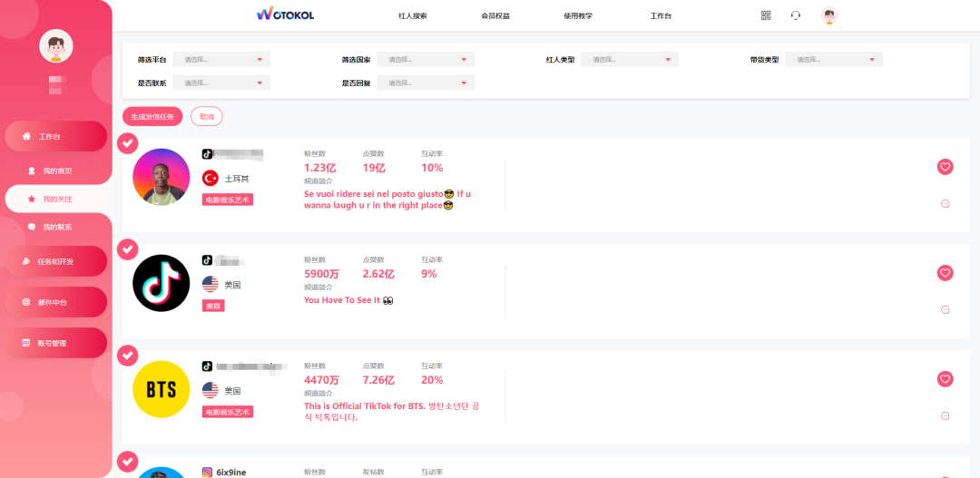Open 红人搜索 in top navigation
This screenshot has width=980, height=478.
point(413,15)
